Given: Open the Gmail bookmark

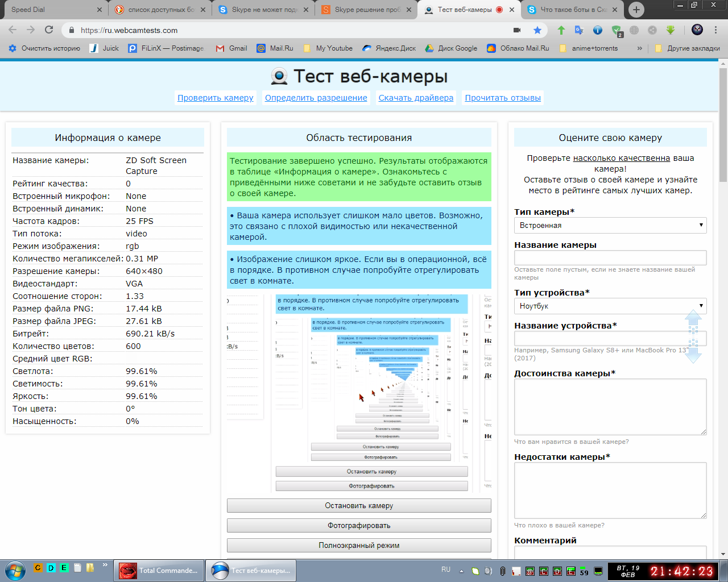Looking at the screenshot, I should pos(231,48).
